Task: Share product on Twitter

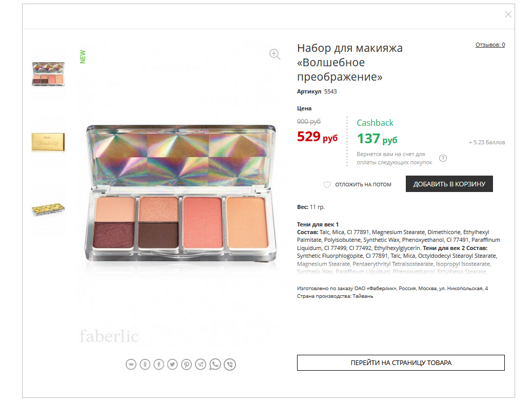Action: click(x=172, y=365)
